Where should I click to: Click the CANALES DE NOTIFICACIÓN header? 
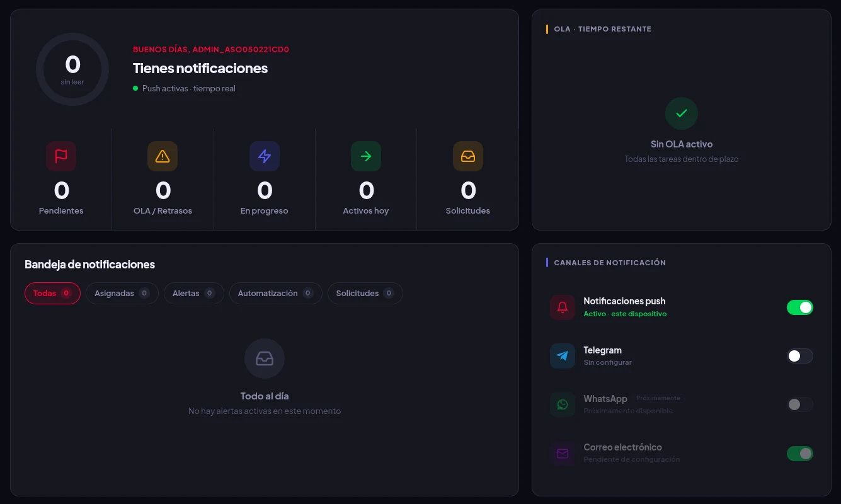coord(610,263)
